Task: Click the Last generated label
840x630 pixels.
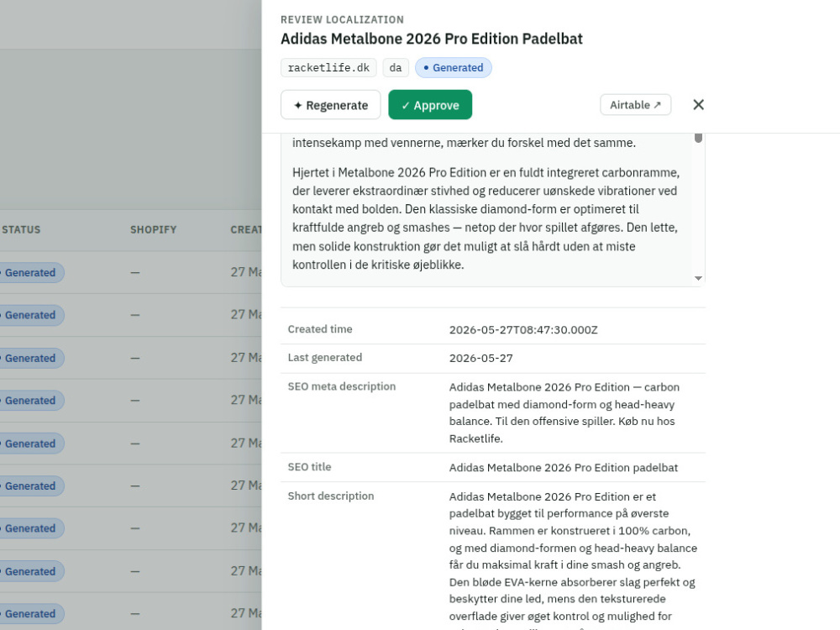Action: [324, 358]
